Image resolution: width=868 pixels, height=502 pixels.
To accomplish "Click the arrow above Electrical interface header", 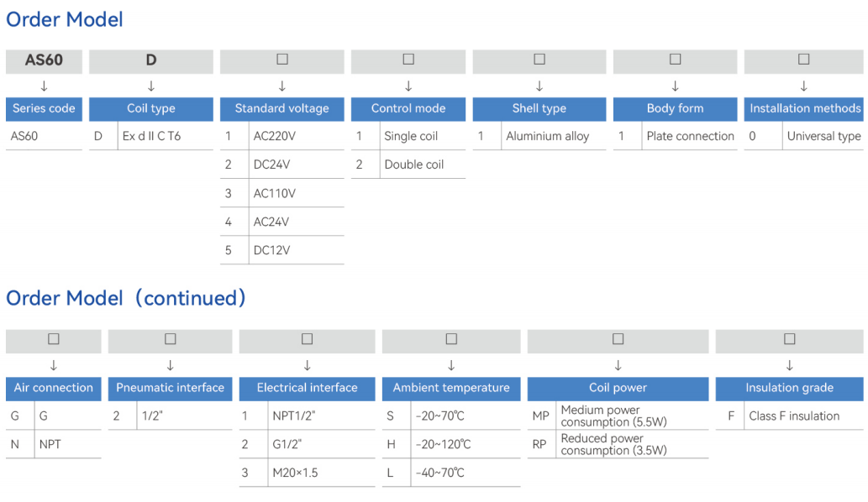I will click(308, 365).
